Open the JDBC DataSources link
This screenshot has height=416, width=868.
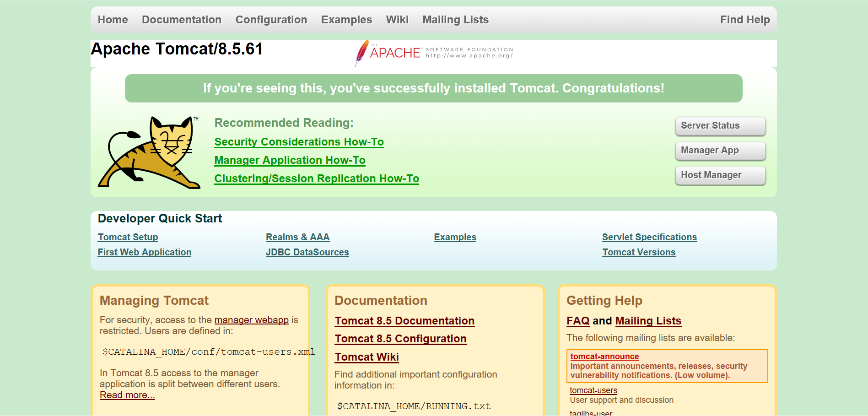point(307,252)
